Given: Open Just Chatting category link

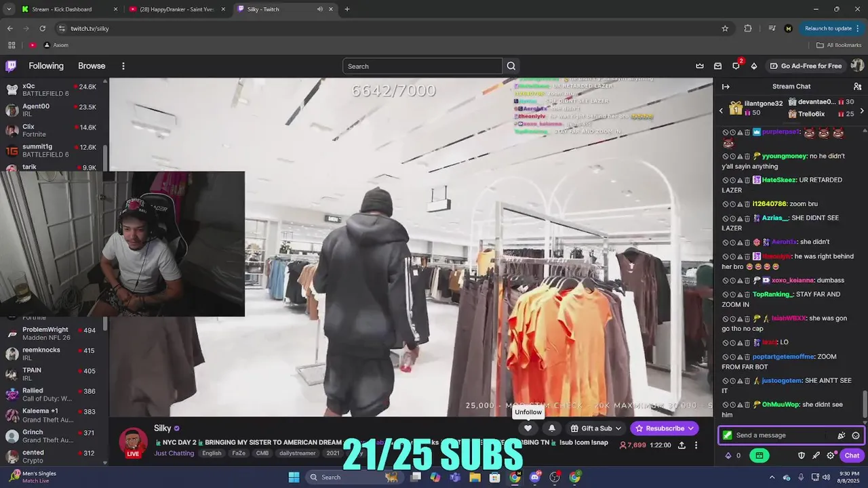Looking at the screenshot, I should (174, 453).
